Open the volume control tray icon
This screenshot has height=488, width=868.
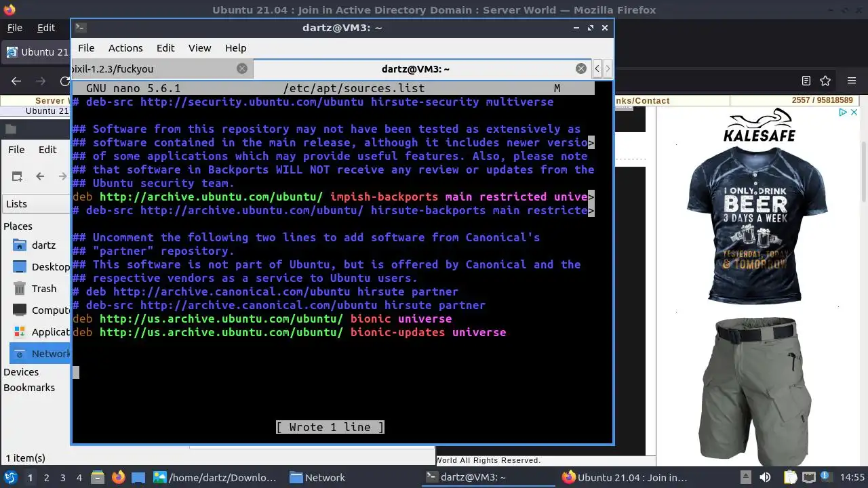[765, 477]
